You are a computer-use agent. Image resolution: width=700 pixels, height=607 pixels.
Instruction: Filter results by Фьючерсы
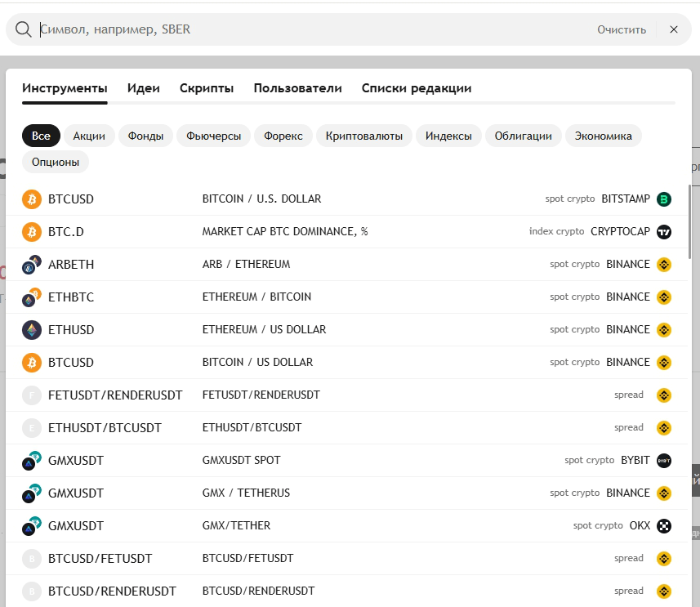pyautogui.click(x=213, y=136)
